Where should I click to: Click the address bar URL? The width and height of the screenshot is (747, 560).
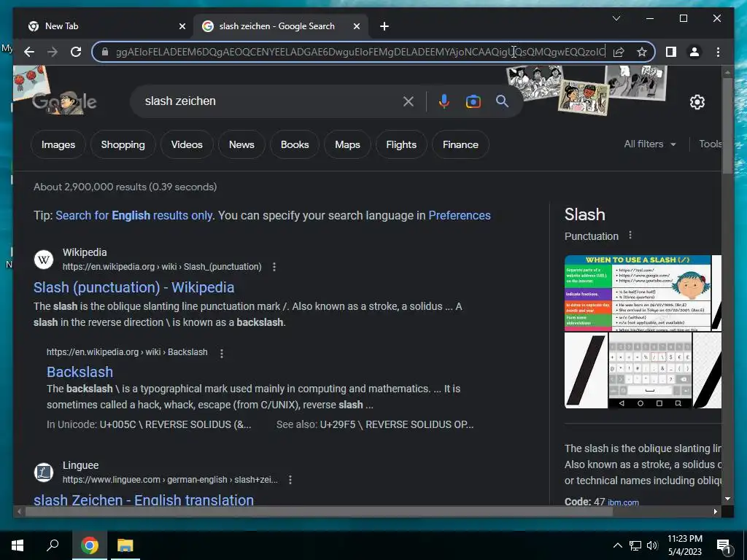coord(360,52)
